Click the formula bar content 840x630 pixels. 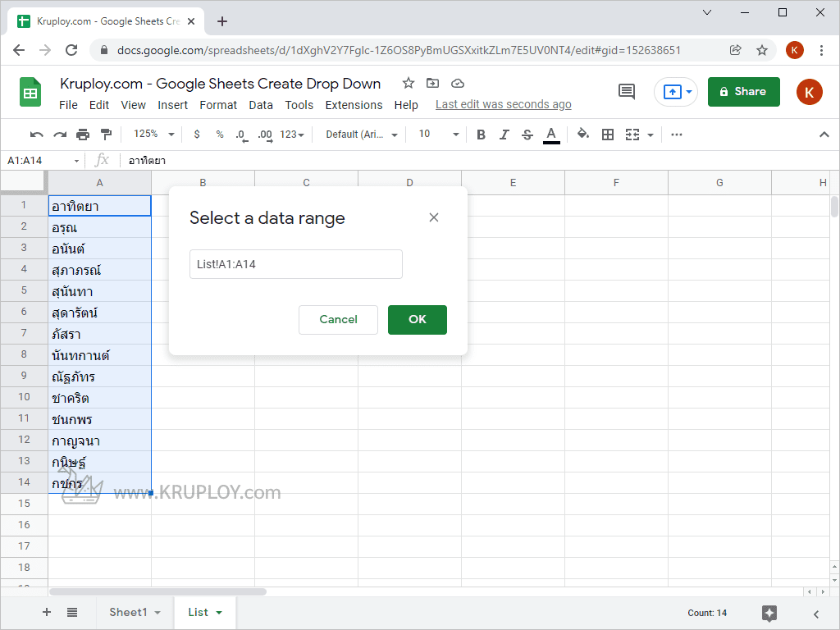click(147, 161)
